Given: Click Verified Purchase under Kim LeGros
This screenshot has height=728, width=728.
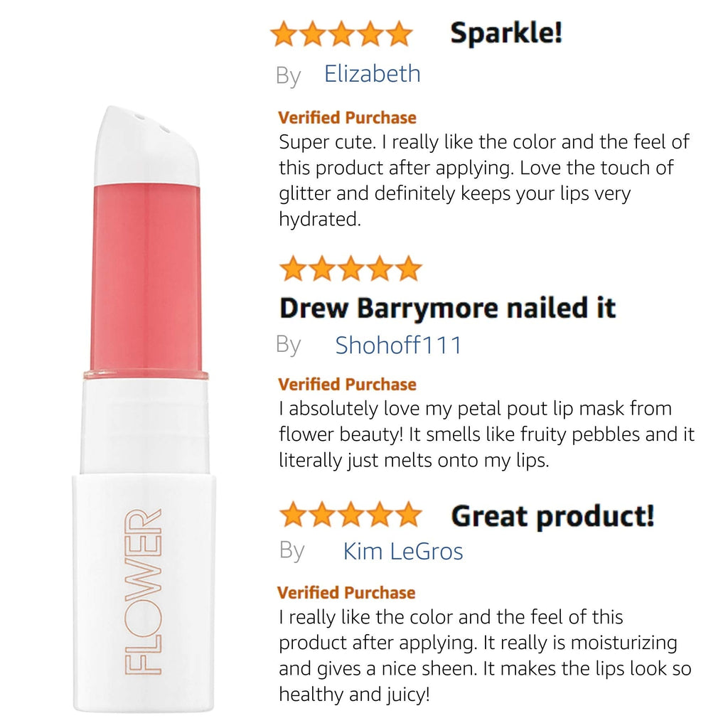Looking at the screenshot, I should point(346,593).
